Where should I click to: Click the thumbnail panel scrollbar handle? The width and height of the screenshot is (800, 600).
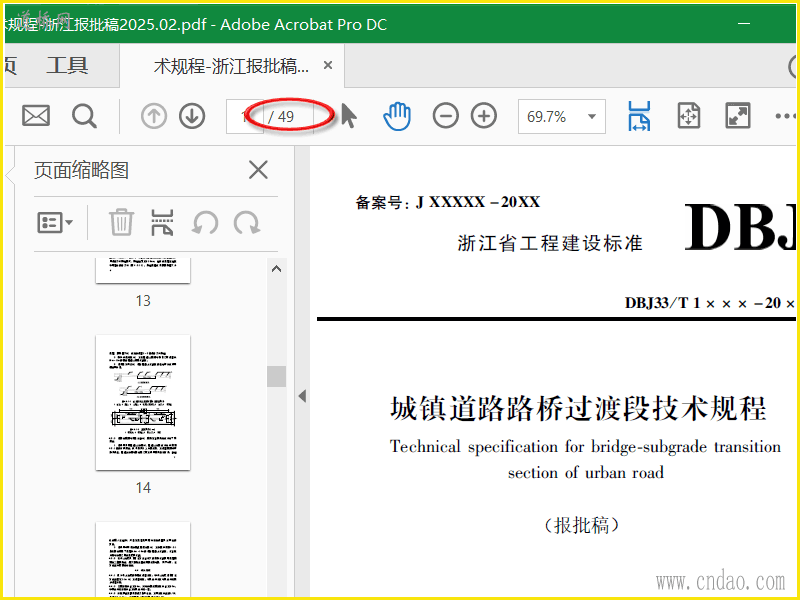(277, 377)
